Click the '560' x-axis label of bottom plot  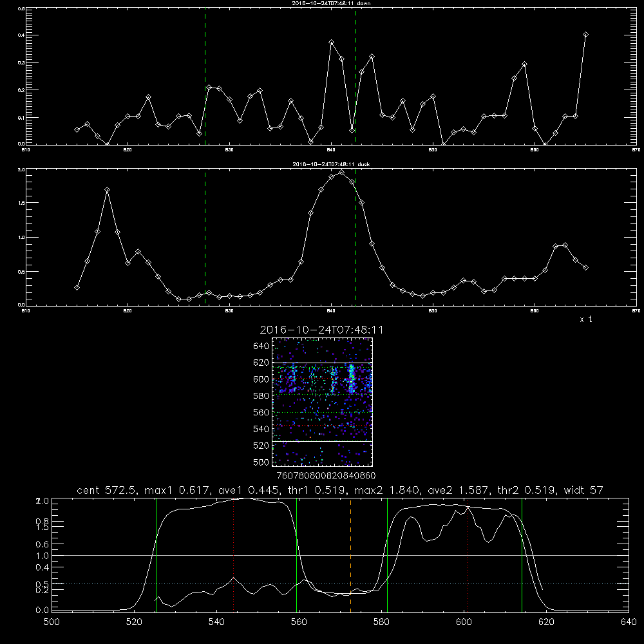(299, 622)
